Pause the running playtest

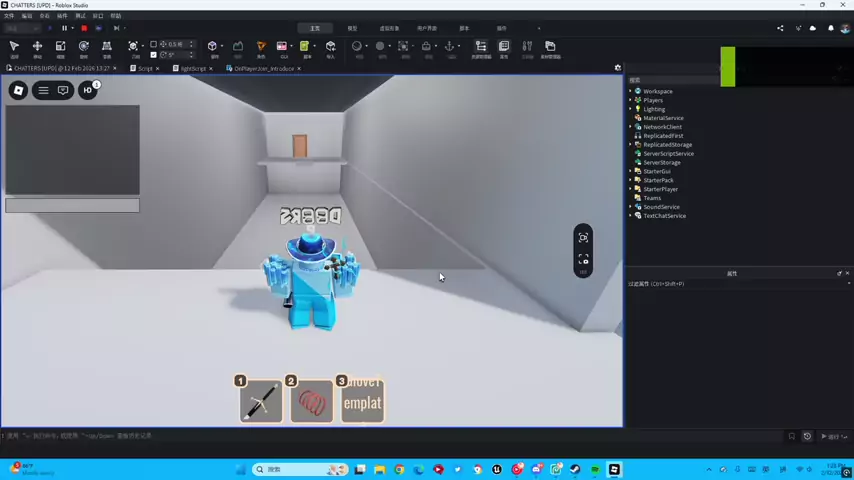coord(65,28)
